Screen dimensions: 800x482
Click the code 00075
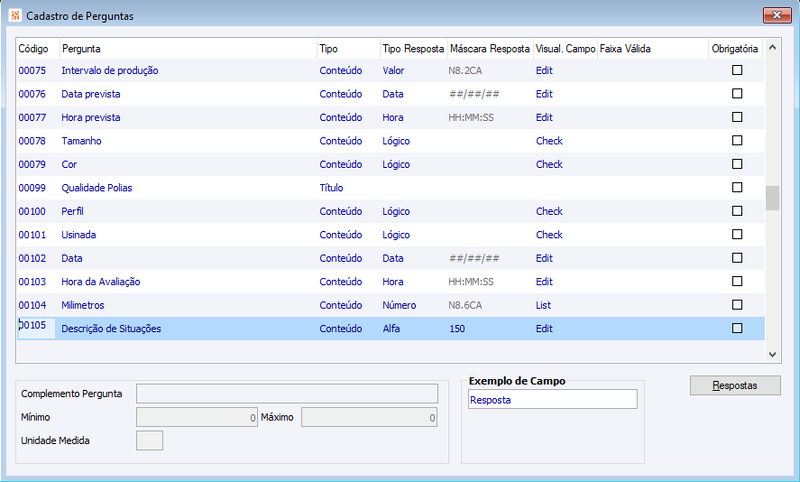tap(32, 70)
